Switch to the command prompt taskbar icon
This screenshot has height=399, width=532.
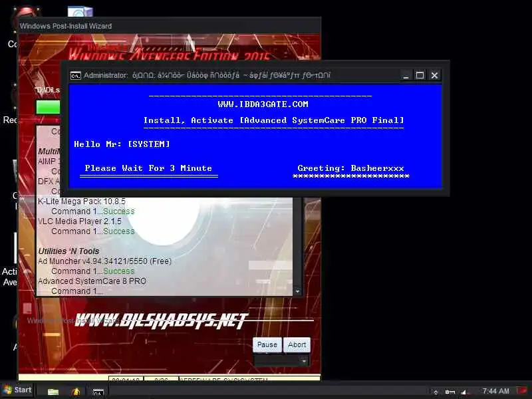(x=98, y=392)
